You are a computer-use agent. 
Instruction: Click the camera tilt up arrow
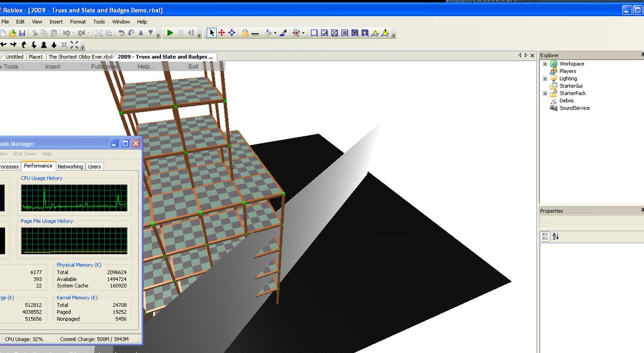click(24, 45)
